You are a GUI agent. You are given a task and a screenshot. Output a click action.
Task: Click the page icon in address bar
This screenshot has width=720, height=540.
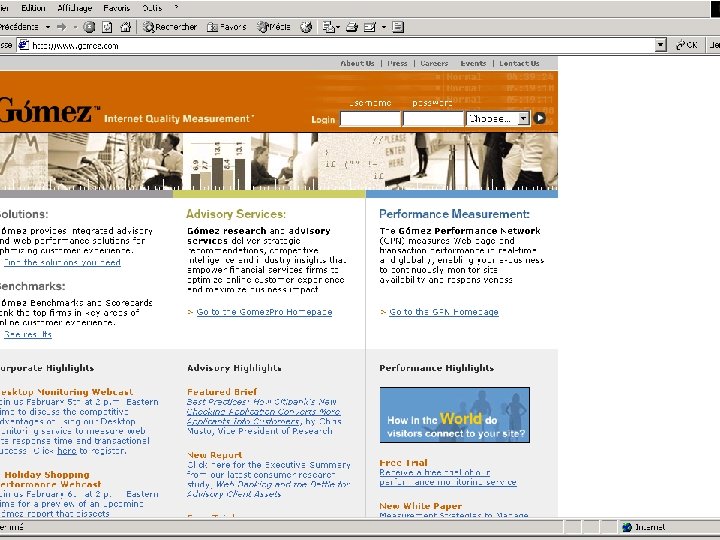pos(23,45)
